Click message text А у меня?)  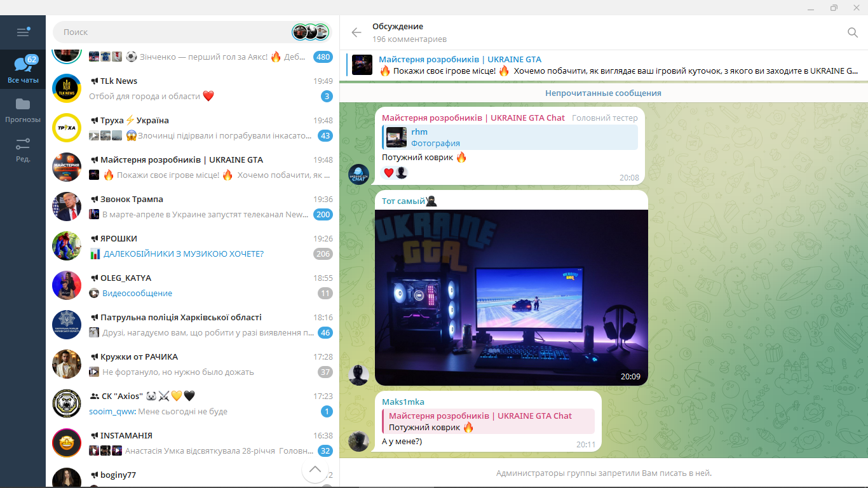pyautogui.click(x=402, y=441)
